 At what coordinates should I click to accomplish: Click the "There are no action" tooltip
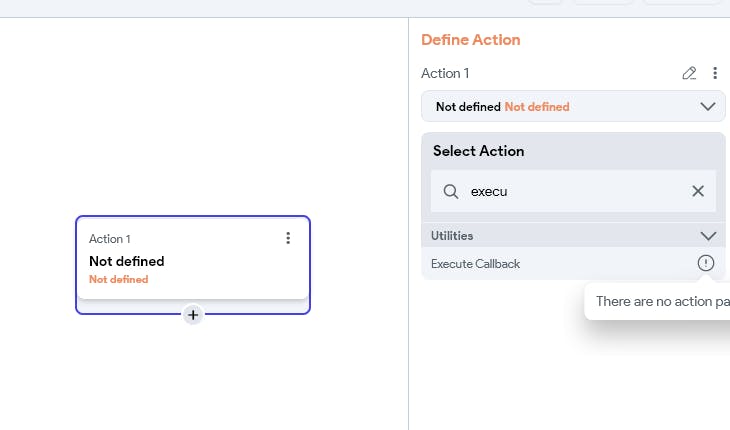pyautogui.click(x=660, y=301)
